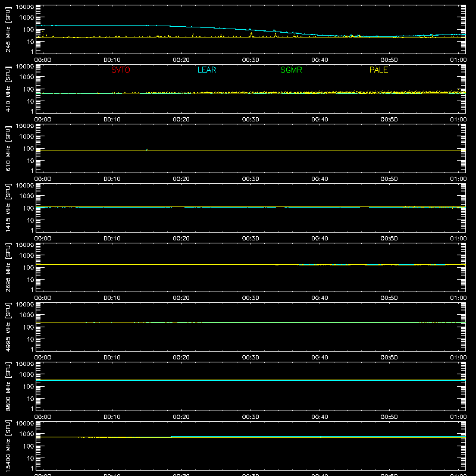Image resolution: width=476 pixels, height=476 pixels.
Task: Click 00:50 time tick under 2695 MHz plot
Action: tap(389, 298)
